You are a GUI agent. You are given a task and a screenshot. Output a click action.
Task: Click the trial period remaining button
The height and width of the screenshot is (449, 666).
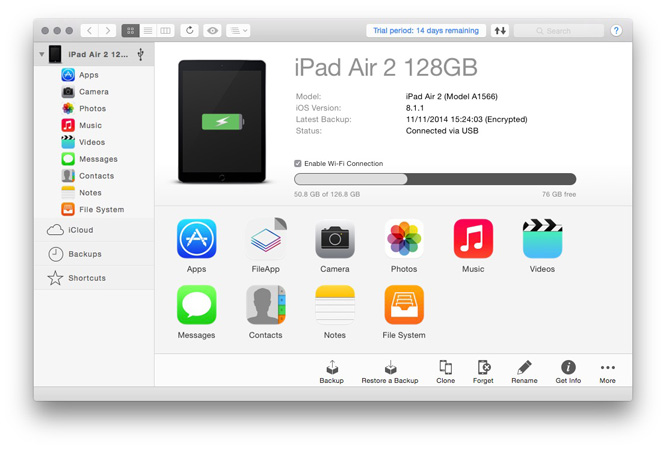coord(426,31)
